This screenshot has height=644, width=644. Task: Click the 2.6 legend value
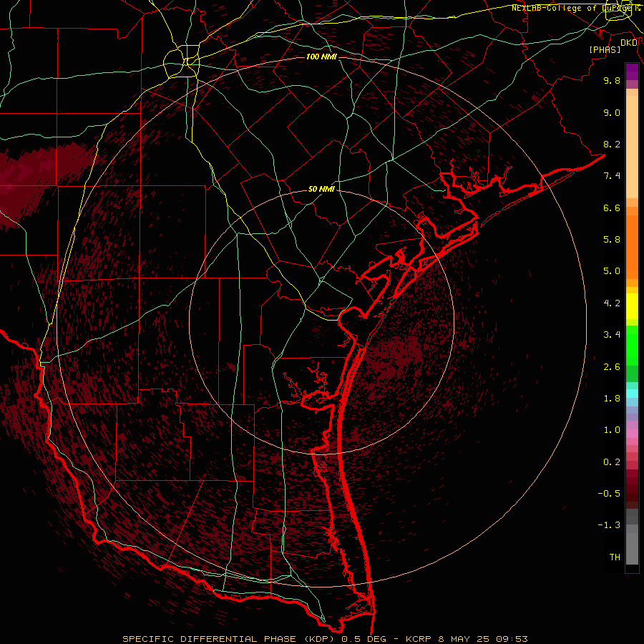[x=612, y=367]
